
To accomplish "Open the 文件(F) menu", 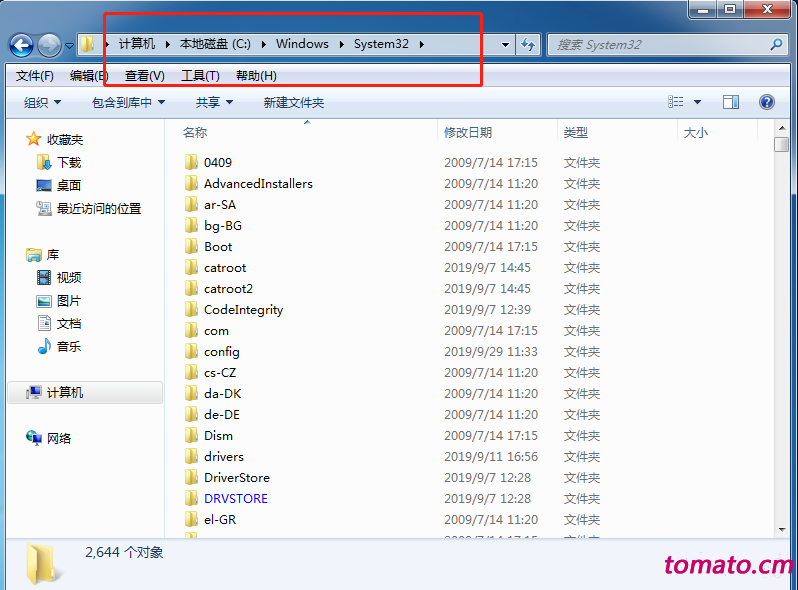I will (34, 76).
